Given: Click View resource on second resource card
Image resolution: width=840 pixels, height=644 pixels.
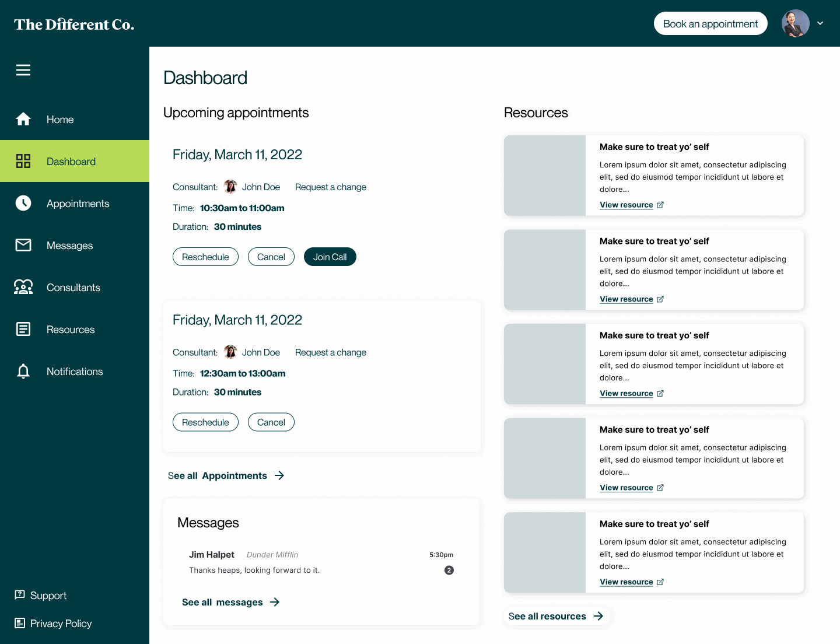Looking at the screenshot, I should (x=626, y=299).
